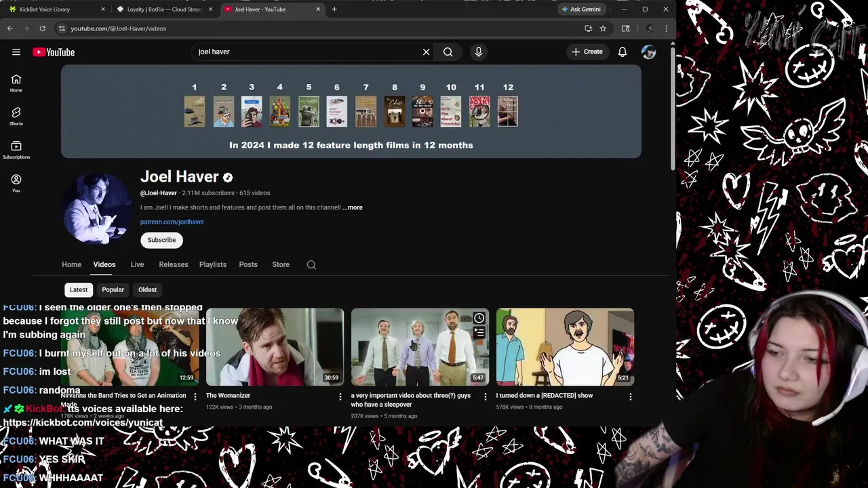Open options for the Nirvanna the Band video

coord(195,396)
